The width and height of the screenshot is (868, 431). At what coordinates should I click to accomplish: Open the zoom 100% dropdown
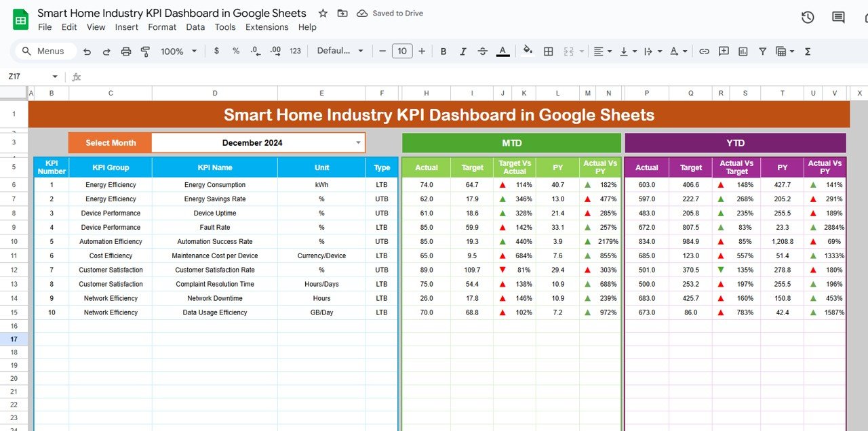click(179, 52)
